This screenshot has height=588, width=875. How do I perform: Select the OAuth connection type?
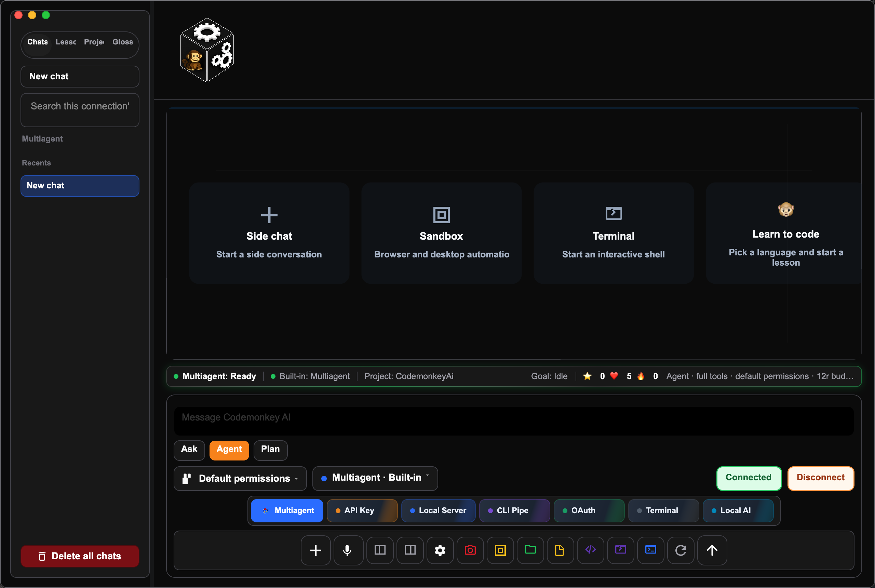pos(589,510)
